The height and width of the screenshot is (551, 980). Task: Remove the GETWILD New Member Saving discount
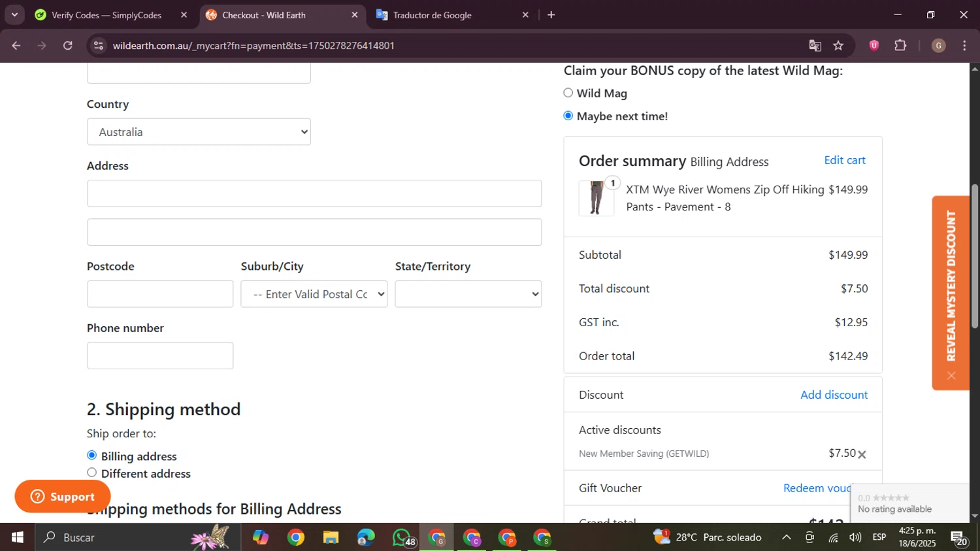[x=862, y=454]
